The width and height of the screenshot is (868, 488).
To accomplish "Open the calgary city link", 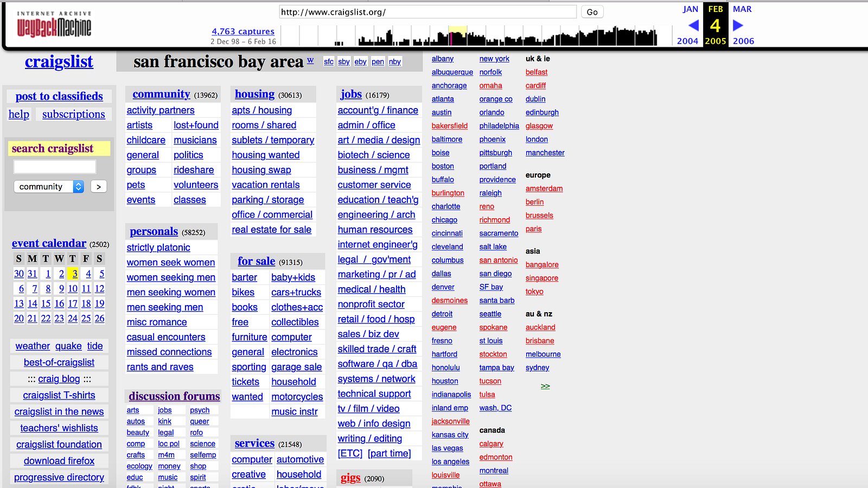I will coord(491,443).
